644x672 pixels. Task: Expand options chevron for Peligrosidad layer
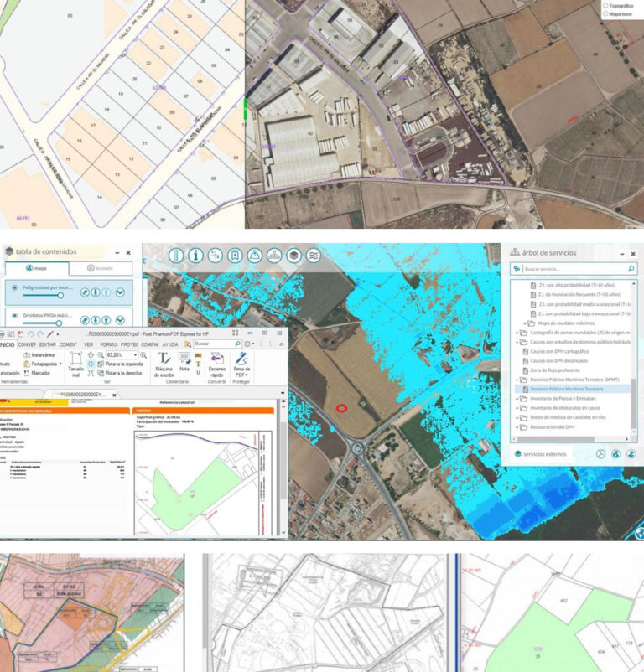(121, 292)
